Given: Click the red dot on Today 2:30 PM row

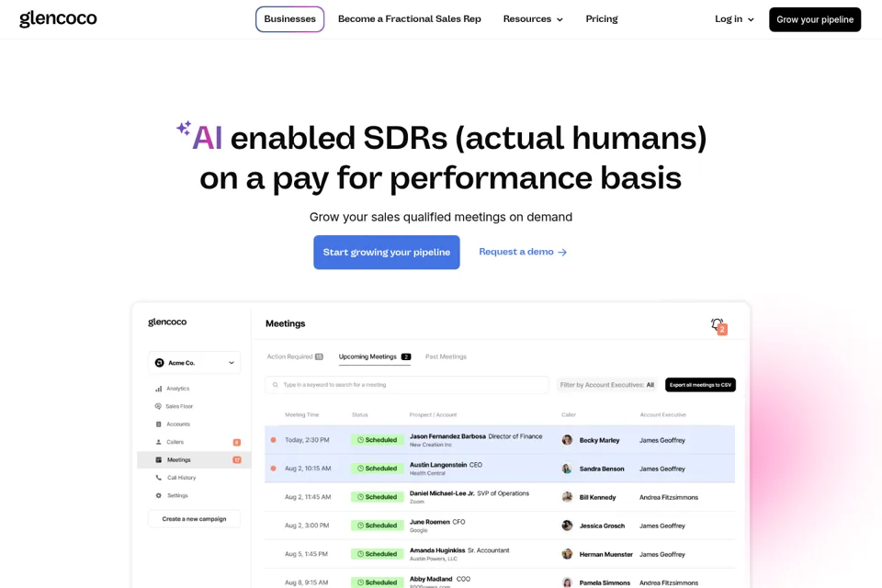Looking at the screenshot, I should pos(274,440).
